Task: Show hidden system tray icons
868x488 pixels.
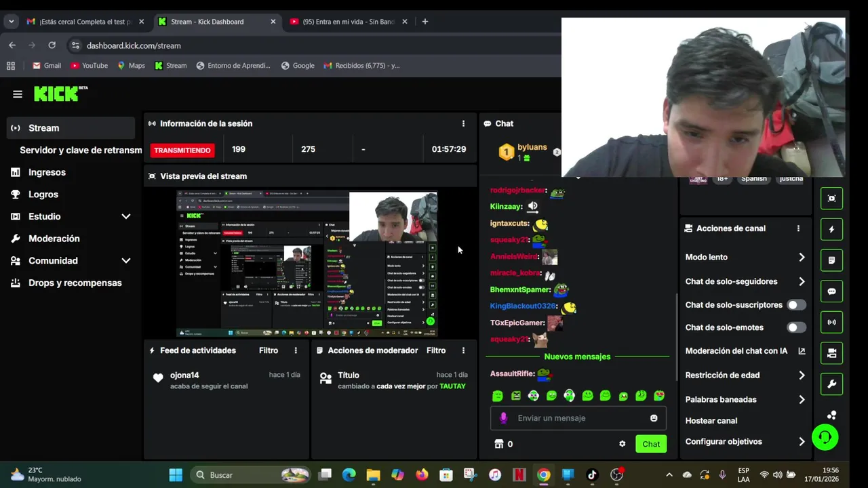Action: click(669, 475)
